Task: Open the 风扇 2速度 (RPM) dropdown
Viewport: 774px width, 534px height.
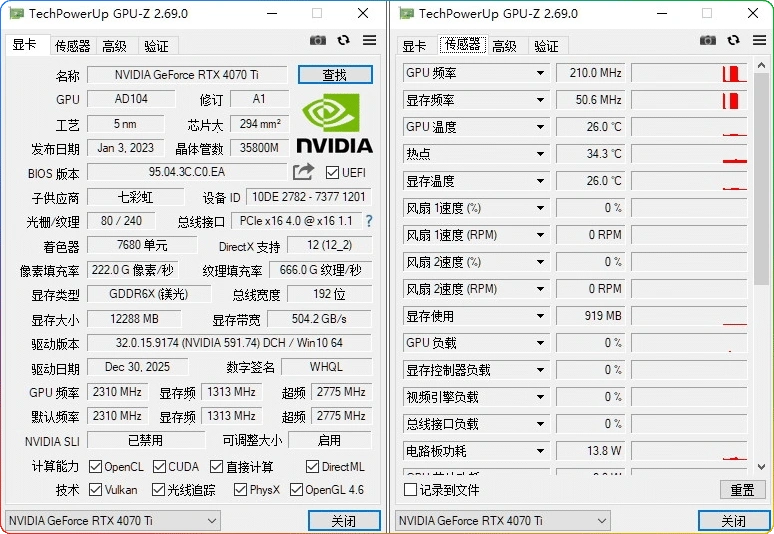Action: pos(541,289)
